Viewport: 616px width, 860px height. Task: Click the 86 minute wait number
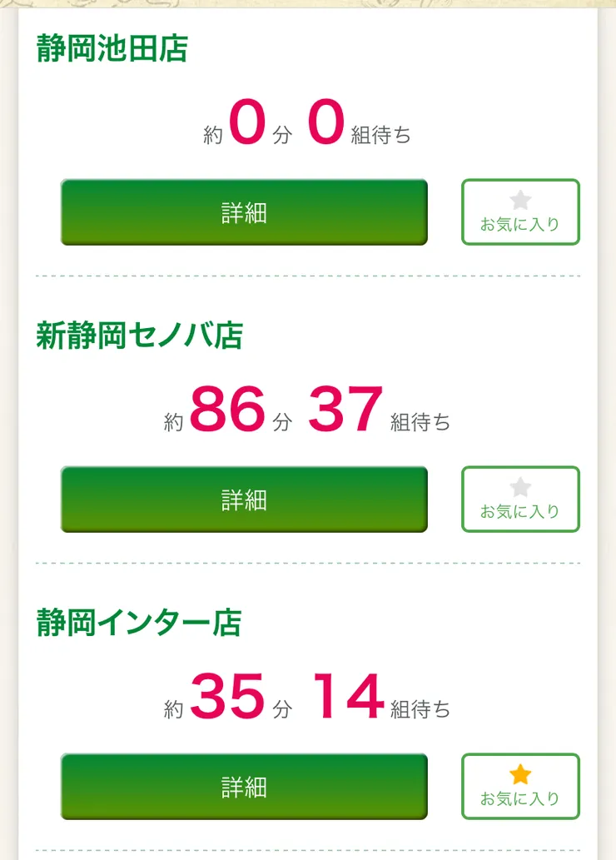pos(227,410)
